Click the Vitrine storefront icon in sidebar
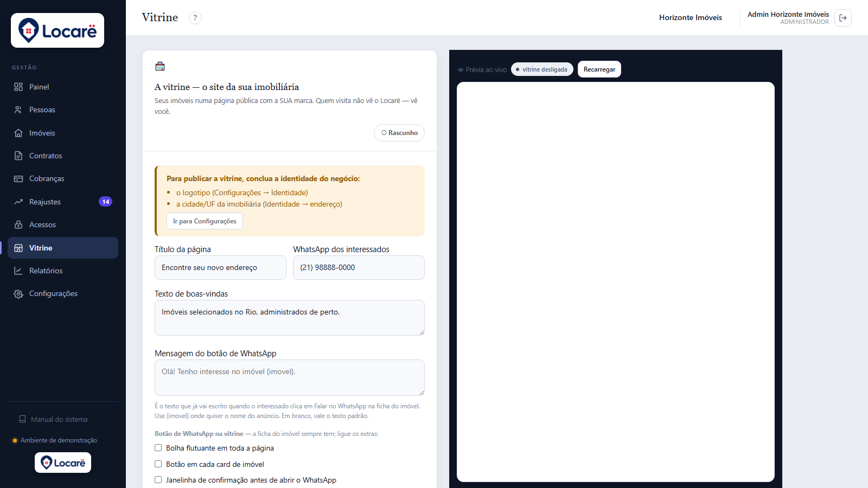The height and width of the screenshot is (488, 868). click(18, 248)
